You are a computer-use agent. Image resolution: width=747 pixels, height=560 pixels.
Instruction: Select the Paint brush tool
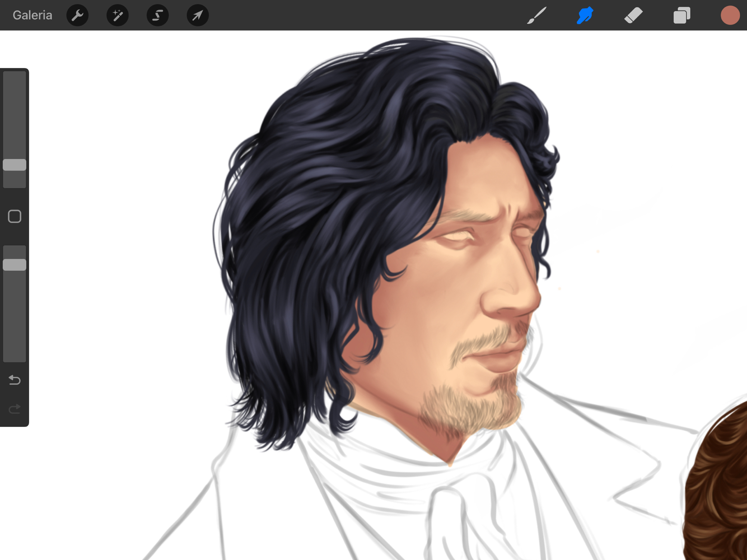pyautogui.click(x=537, y=15)
